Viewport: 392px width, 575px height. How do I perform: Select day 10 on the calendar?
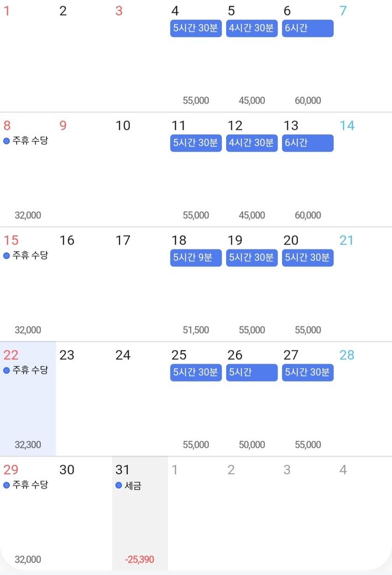tap(123, 126)
